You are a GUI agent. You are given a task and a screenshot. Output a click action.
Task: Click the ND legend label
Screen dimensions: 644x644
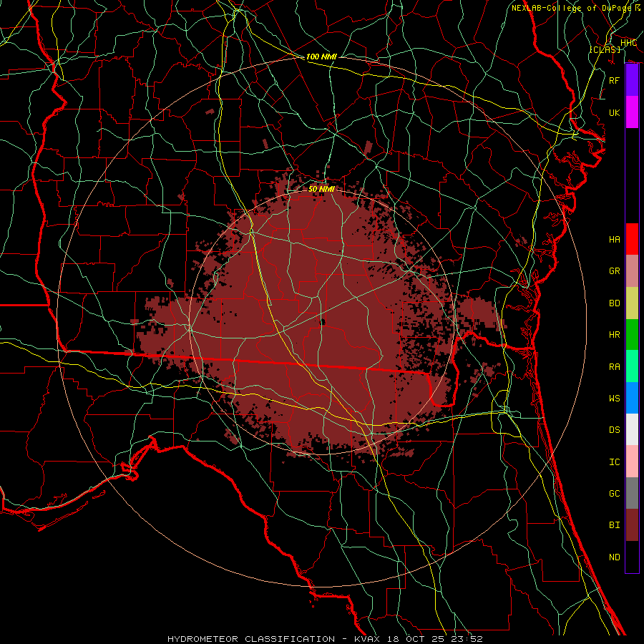[615, 557]
